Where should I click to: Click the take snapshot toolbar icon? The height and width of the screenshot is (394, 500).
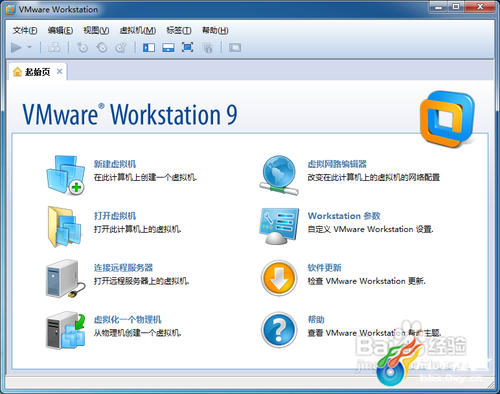[x=82, y=48]
